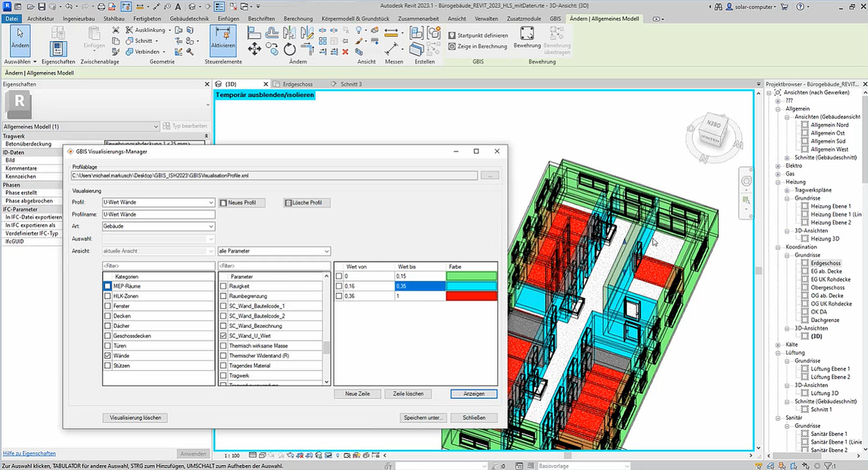Viewport: 868px width, 470px height.
Task: Check the Rauigkeit parameter checkbox
Action: point(223,285)
